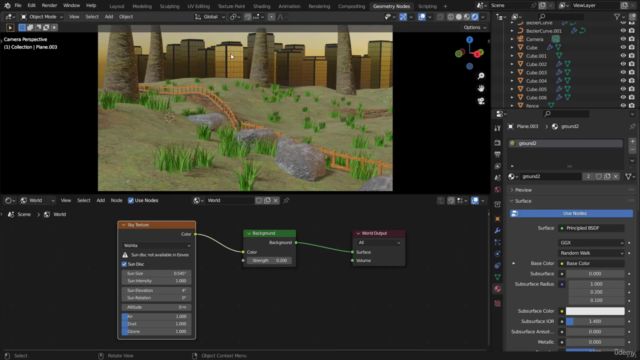
Task: Disable rendering for Cube.006 camera icon
Action: pyautogui.click(x=632, y=98)
